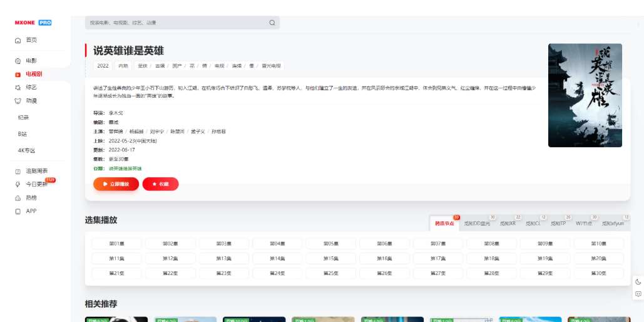The height and width of the screenshot is (322, 644).
Task: Click the MXONE PRO logo
Action: click(33, 23)
